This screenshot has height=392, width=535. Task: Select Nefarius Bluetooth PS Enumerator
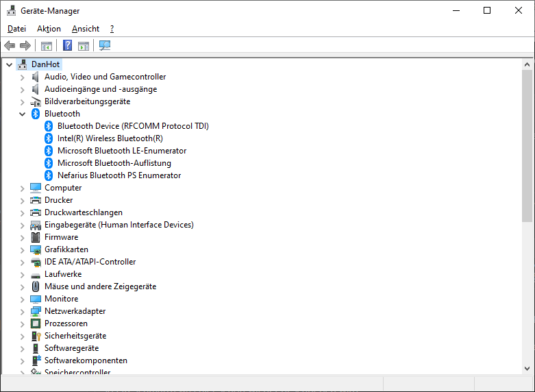(119, 175)
